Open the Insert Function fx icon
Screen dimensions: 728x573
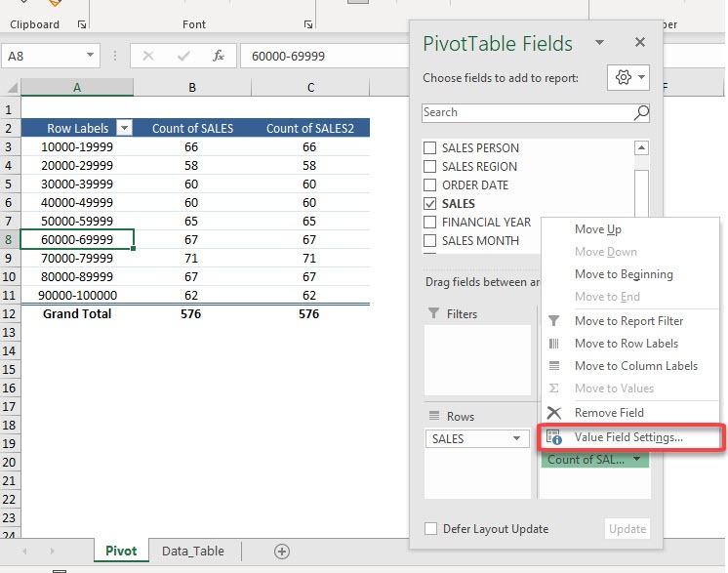point(219,57)
